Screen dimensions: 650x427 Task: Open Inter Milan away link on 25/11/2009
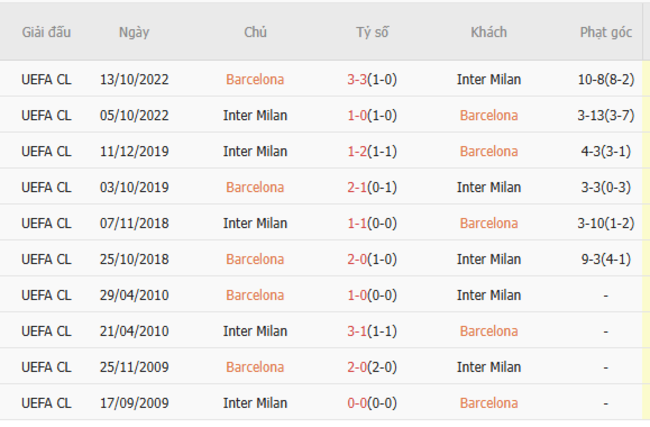click(x=488, y=367)
